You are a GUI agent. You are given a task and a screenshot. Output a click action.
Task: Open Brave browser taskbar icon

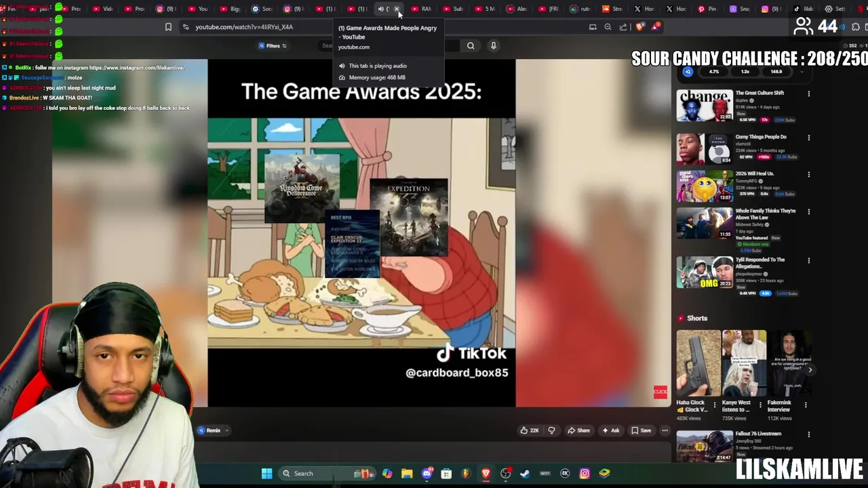(x=486, y=474)
